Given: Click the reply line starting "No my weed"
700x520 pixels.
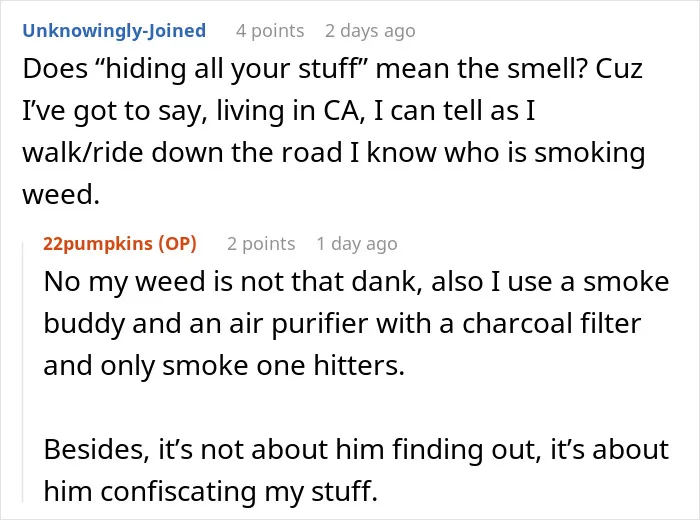Looking at the screenshot, I should click(x=356, y=282).
